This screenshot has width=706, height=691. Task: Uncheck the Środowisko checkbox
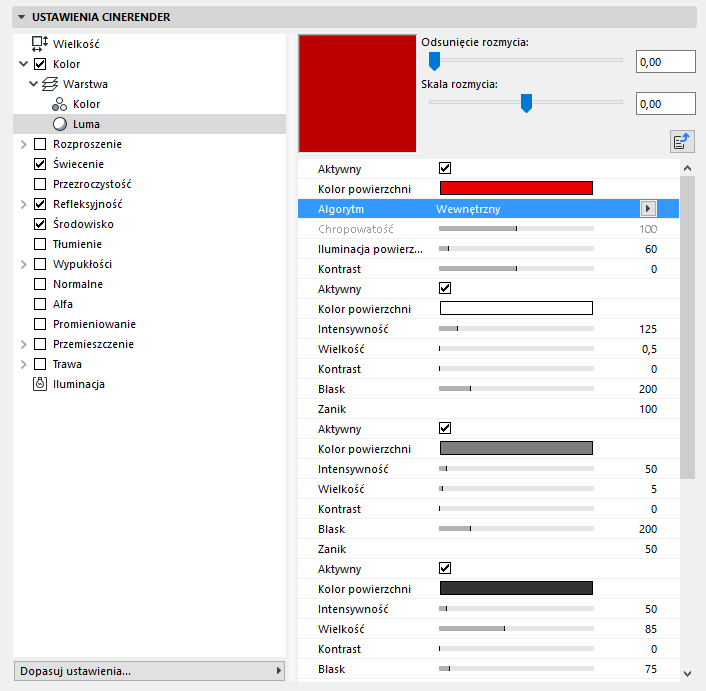(x=40, y=224)
